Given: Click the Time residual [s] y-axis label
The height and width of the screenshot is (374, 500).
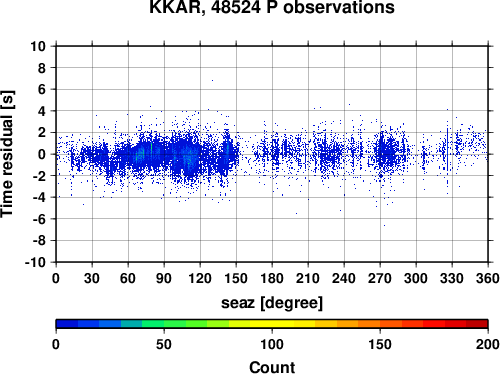Looking at the screenshot, I should tap(7, 154).
